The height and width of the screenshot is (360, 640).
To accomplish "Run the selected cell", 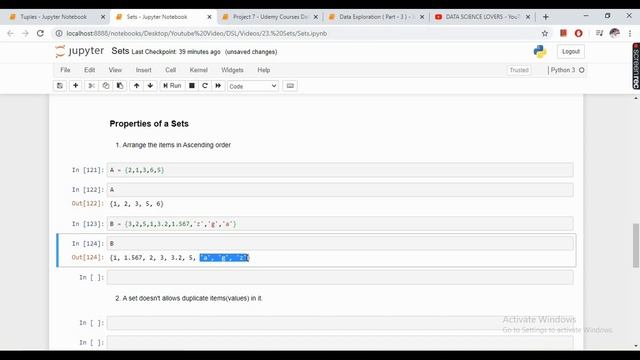I will 172,86.
